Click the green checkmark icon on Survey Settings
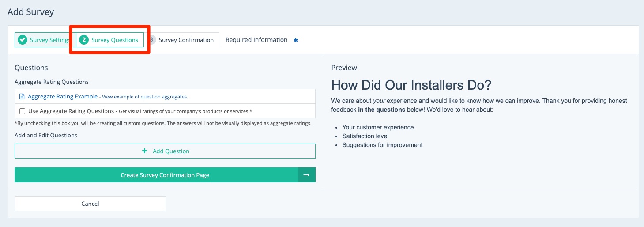The width and height of the screenshot is (644, 227). coord(23,40)
